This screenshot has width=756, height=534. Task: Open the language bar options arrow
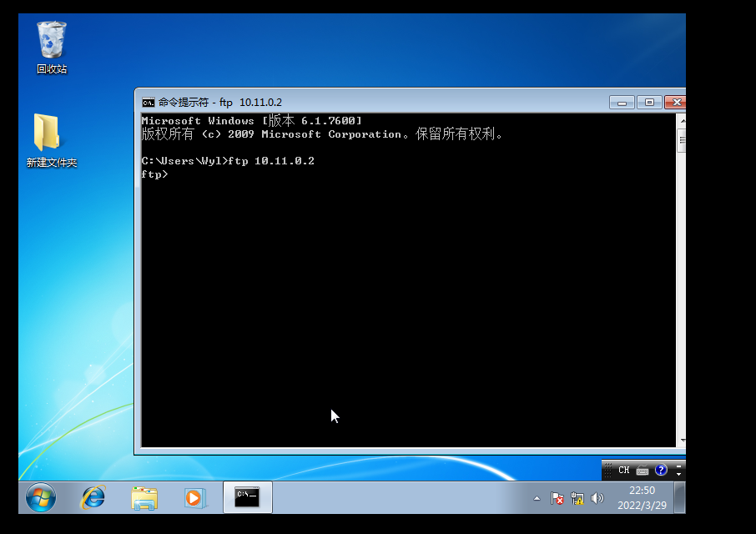(679, 474)
